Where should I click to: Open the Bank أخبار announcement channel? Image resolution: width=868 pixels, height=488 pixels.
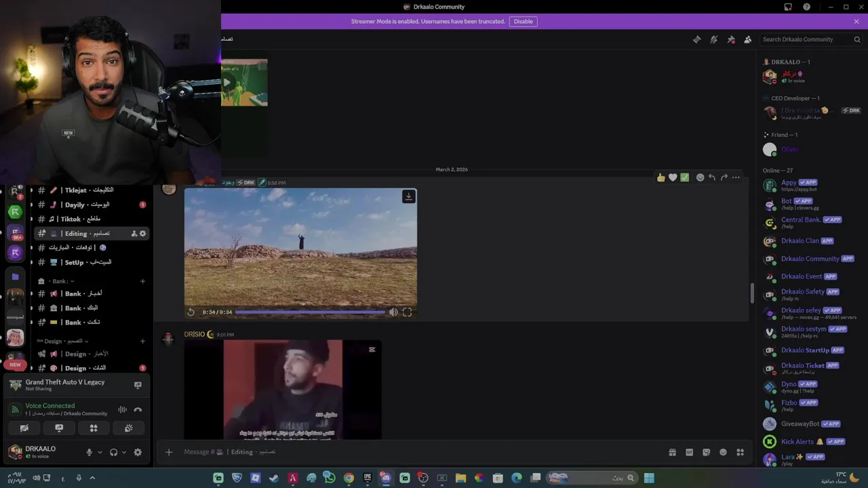click(x=92, y=293)
